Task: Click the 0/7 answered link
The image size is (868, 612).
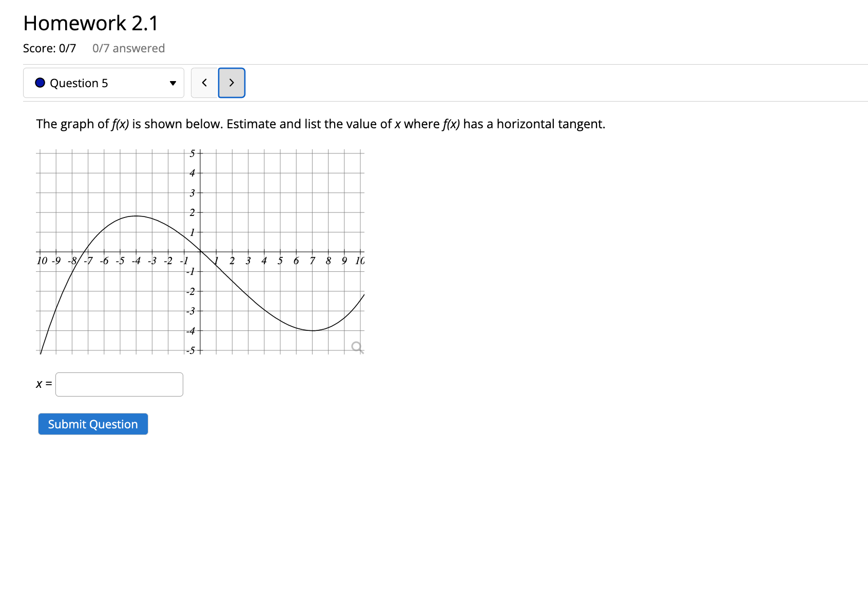Action: pyautogui.click(x=128, y=48)
